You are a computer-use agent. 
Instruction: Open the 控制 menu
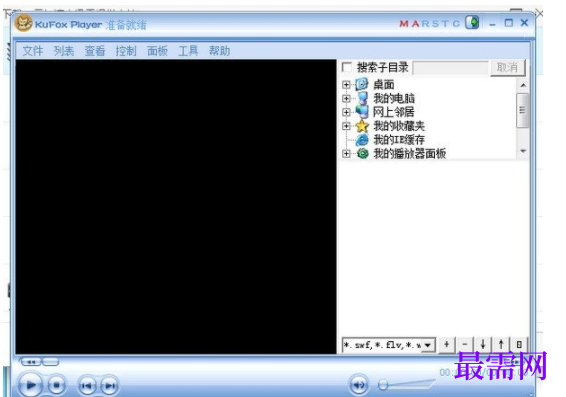[x=126, y=51]
